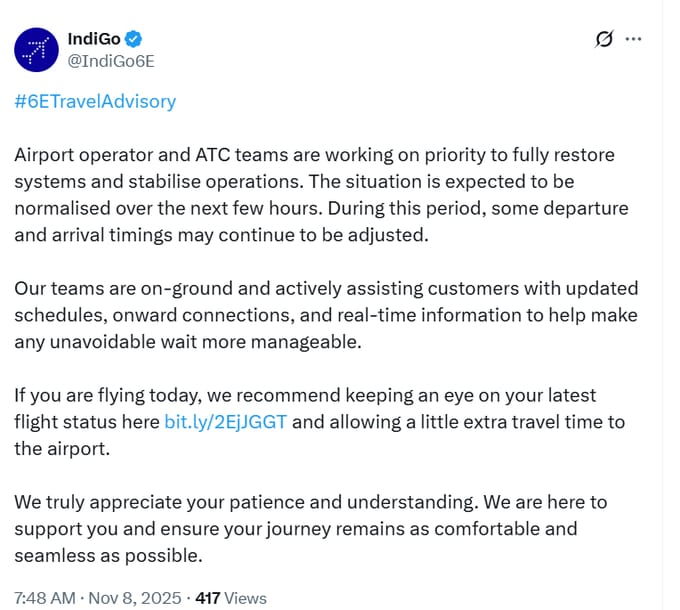This screenshot has height=610, width=680.
Task: Open the @IndiGo6E handle link
Action: (x=110, y=61)
